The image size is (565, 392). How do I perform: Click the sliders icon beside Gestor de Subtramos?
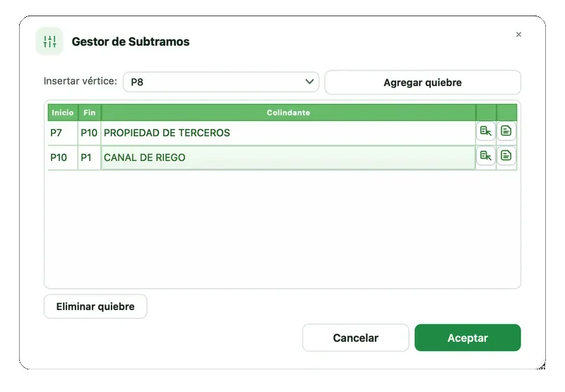49,42
